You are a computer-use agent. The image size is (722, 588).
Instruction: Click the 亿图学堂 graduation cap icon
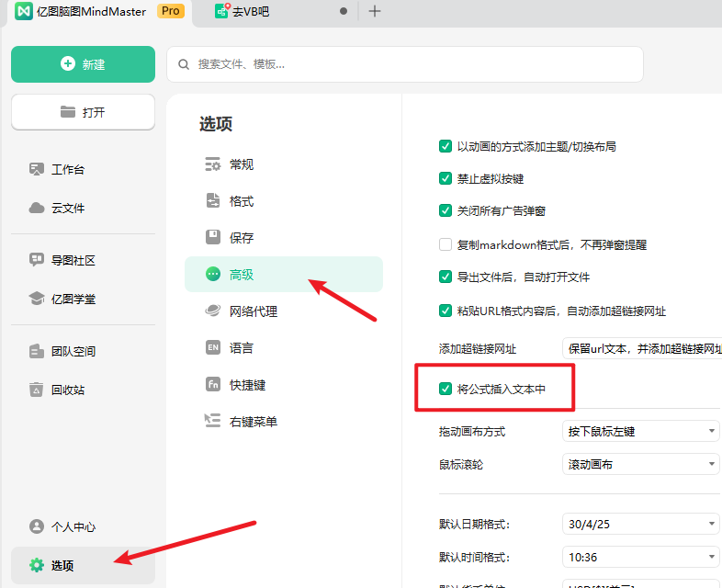(x=37, y=299)
